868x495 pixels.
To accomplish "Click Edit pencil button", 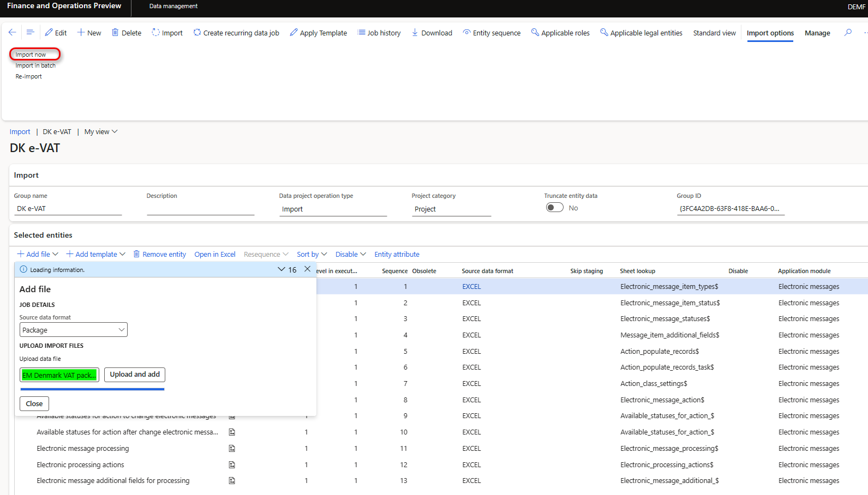I will pyautogui.click(x=56, y=33).
